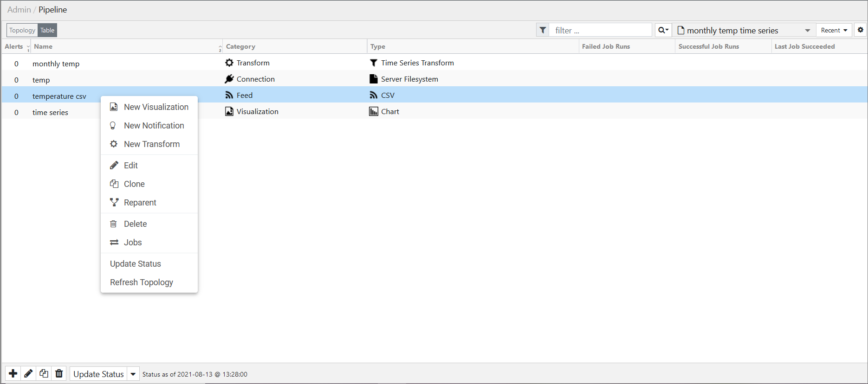Click the status timestamp 'Status as of 2021-08-13'
The image size is (868, 384).
[x=195, y=374]
